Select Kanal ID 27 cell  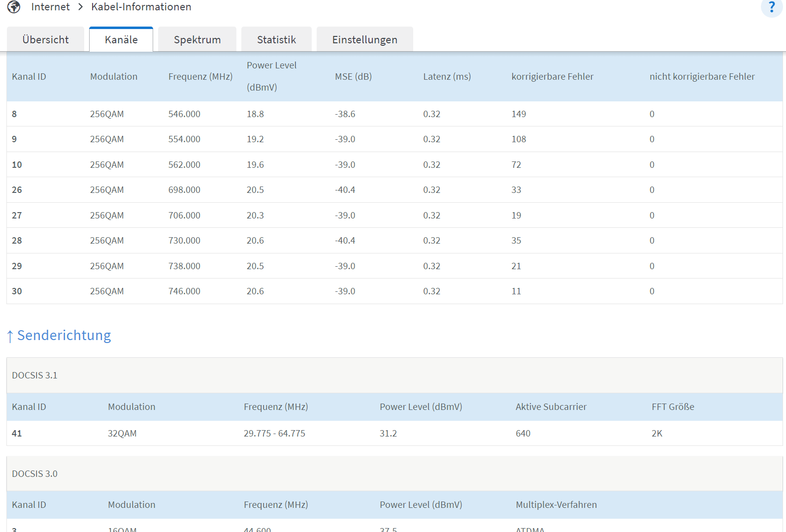17,215
